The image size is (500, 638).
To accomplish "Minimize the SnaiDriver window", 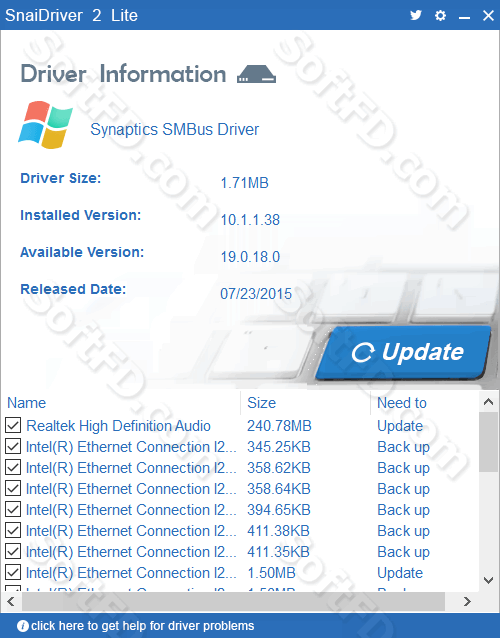I will click(x=464, y=16).
